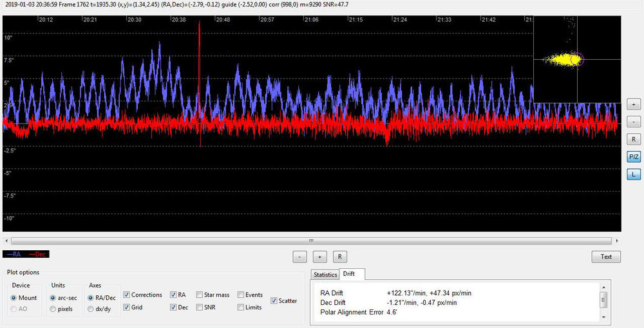The image size is (644, 328).
Task: Click the vertical zoom in plus button
Action: tap(633, 105)
